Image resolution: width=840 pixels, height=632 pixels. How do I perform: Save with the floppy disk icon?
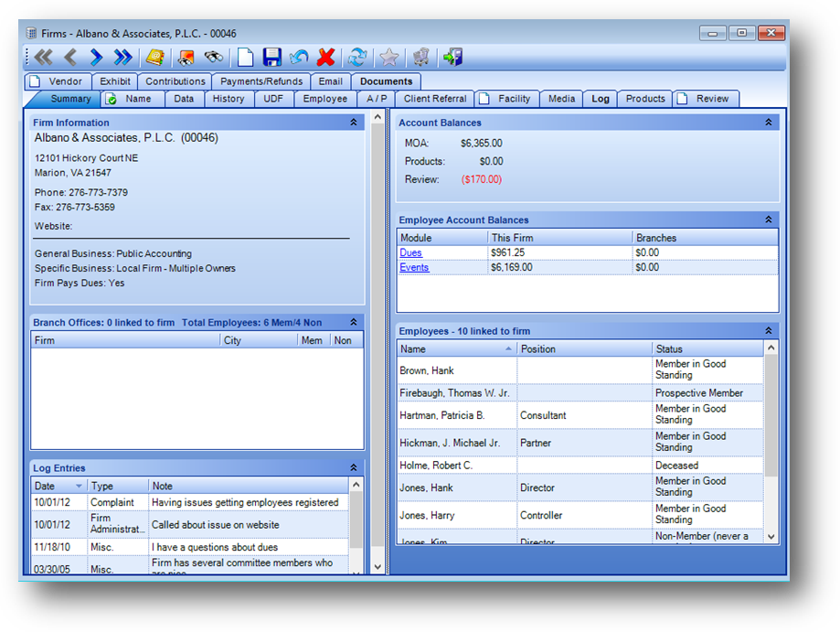(x=272, y=57)
